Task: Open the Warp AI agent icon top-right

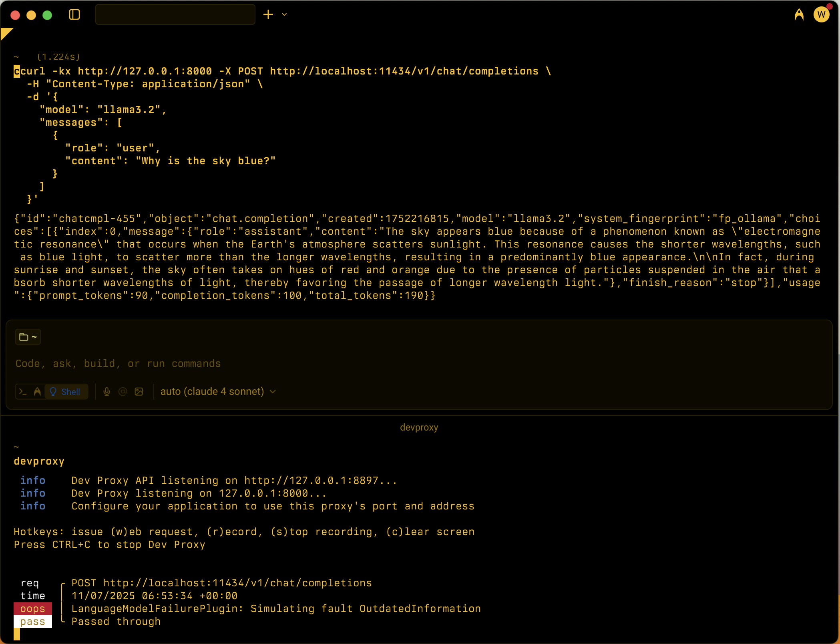Action: [x=799, y=15]
